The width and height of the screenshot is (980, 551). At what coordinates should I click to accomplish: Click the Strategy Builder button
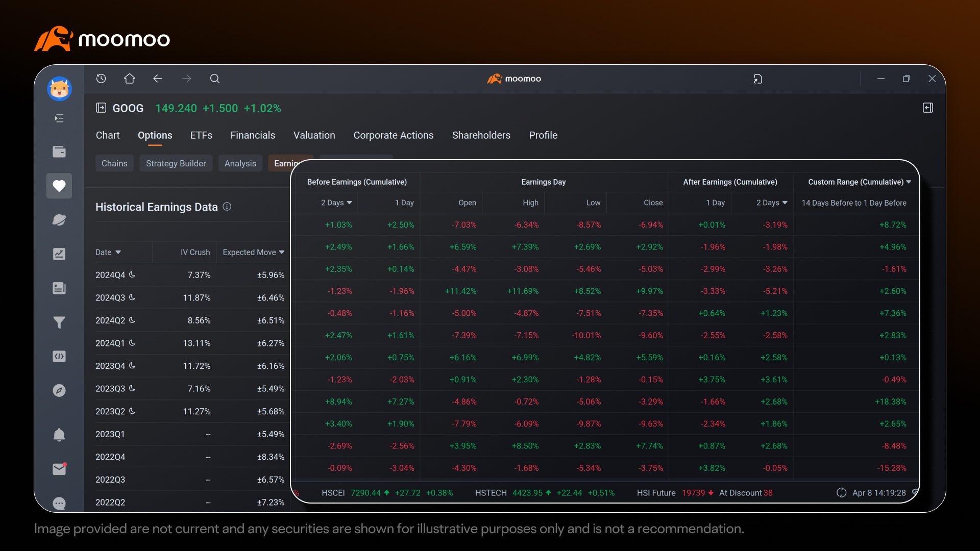[x=176, y=163]
